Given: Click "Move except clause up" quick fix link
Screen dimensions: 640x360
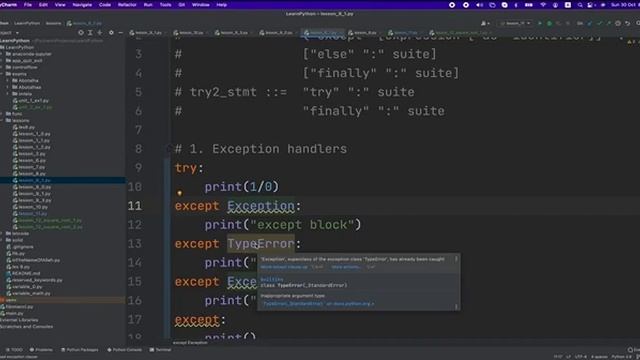Looking at the screenshot, I should tap(284, 267).
